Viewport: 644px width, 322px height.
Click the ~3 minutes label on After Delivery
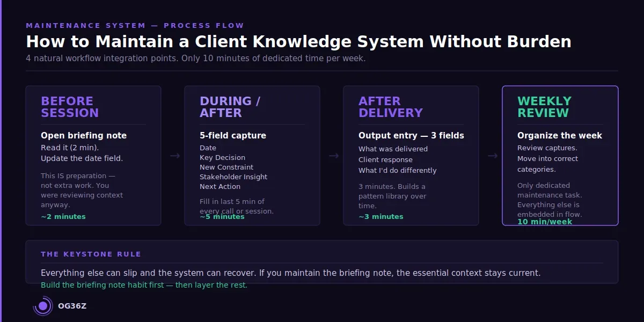[x=380, y=216]
